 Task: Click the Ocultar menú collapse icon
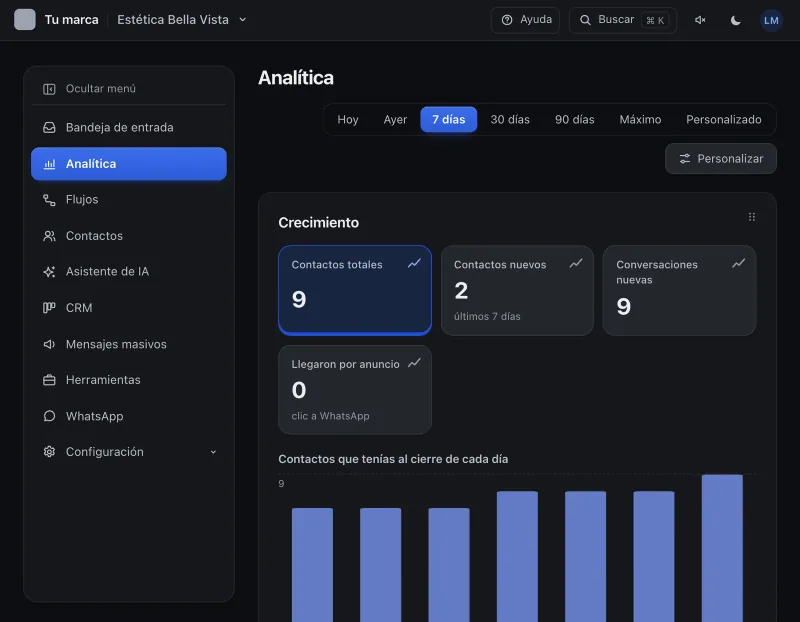coord(49,89)
